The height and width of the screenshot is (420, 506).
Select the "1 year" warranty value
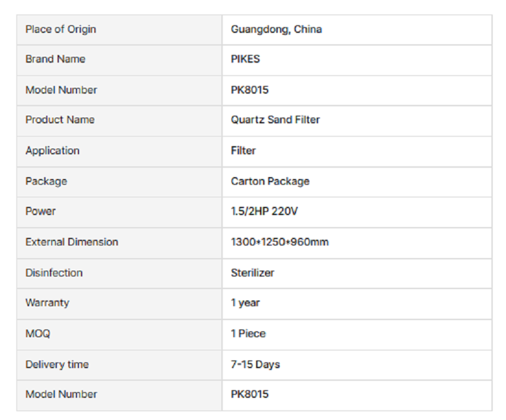pyautogui.click(x=245, y=303)
